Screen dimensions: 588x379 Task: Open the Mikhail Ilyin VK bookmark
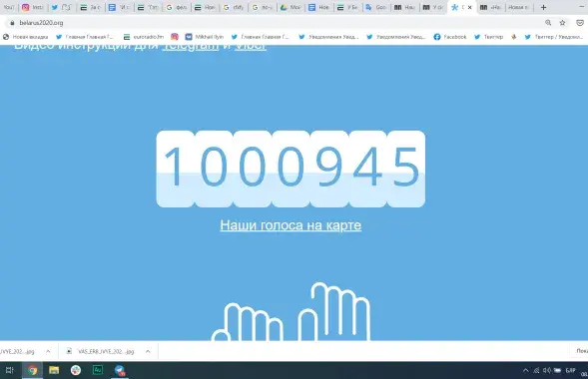[205, 37]
